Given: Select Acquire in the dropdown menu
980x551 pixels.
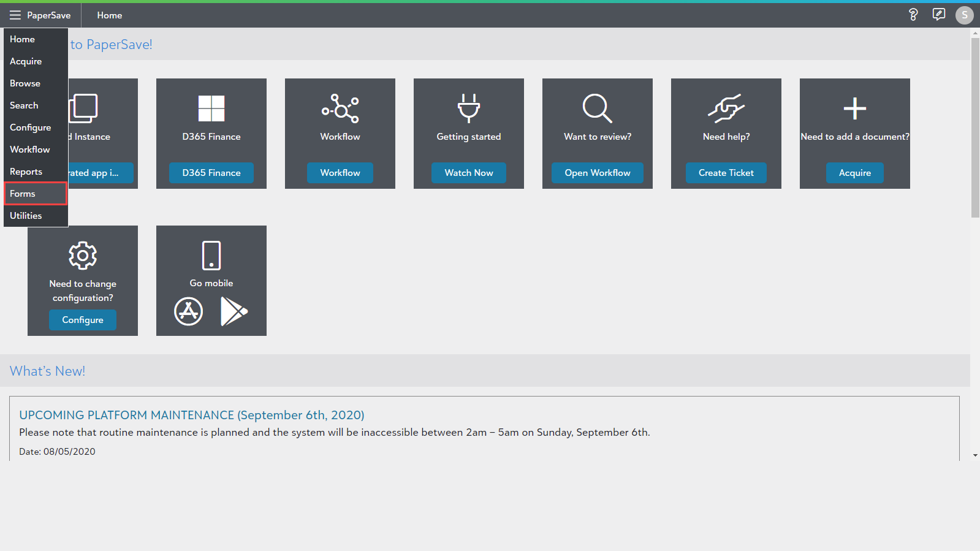Looking at the screenshot, I should (x=26, y=61).
